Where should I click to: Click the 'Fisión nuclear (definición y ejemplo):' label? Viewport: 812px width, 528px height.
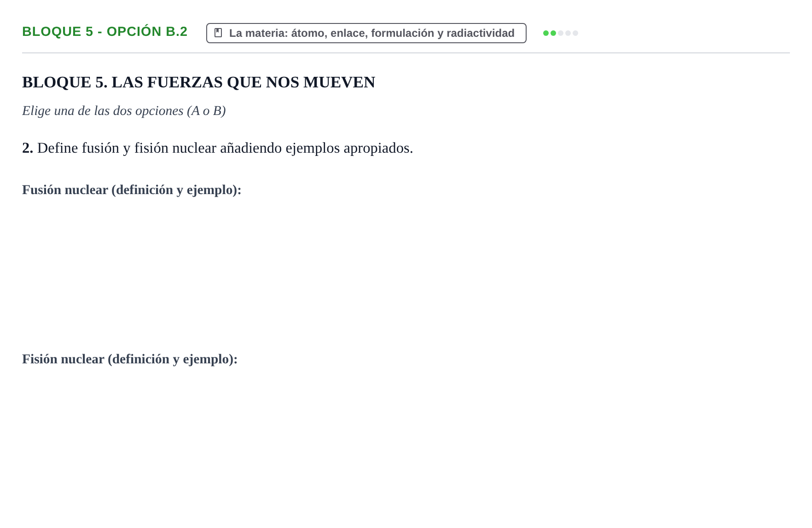(130, 359)
